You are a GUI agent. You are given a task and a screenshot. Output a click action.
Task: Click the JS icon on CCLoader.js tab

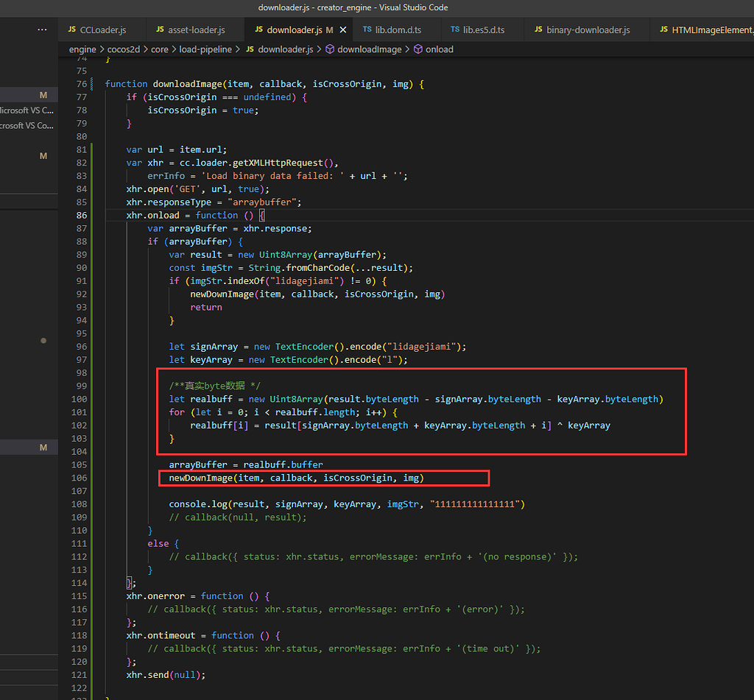point(71,30)
